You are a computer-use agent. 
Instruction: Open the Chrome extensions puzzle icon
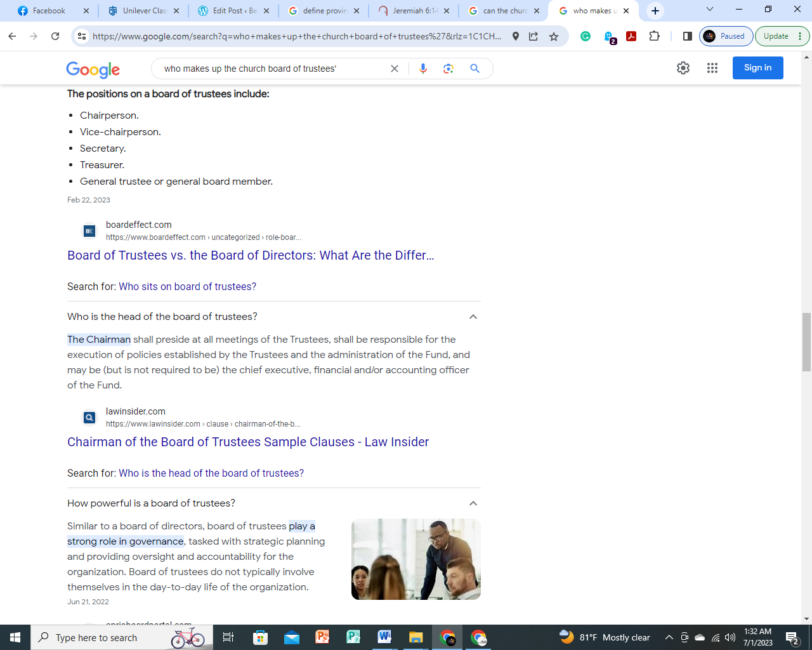click(x=654, y=36)
